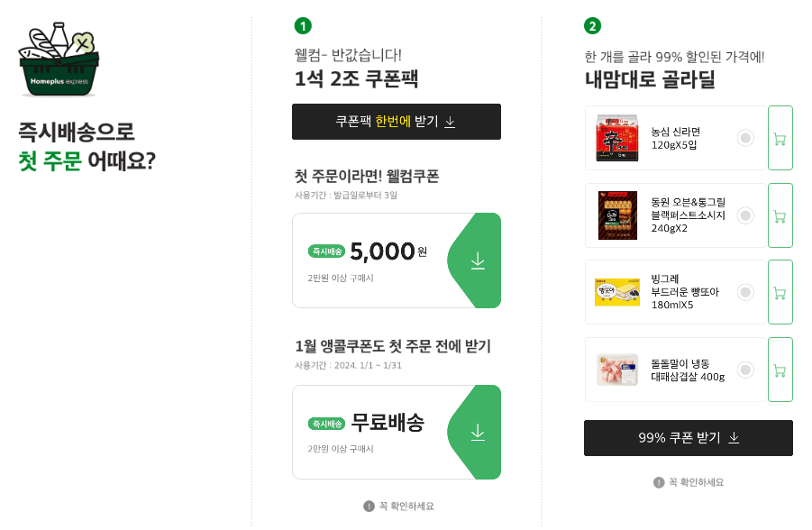This screenshot has width=812, height=530.
Task: Click the cart icon for 돌돌말이 냉동 대패삼겹살
Action: point(780,370)
